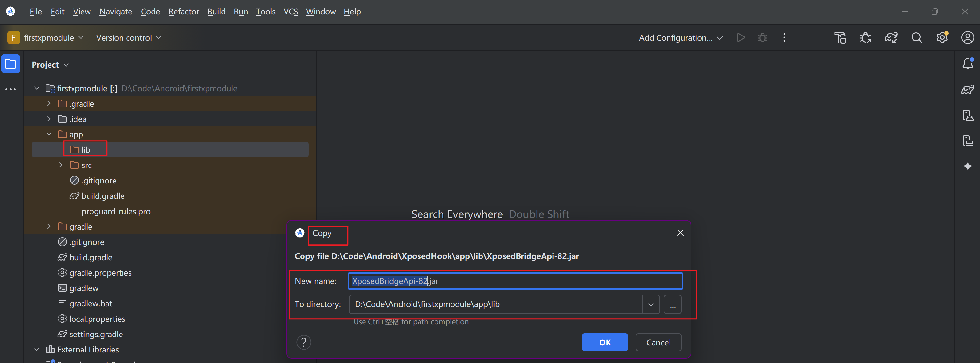
Task: Open Notifications bell in right sidebar
Action: coord(968,64)
